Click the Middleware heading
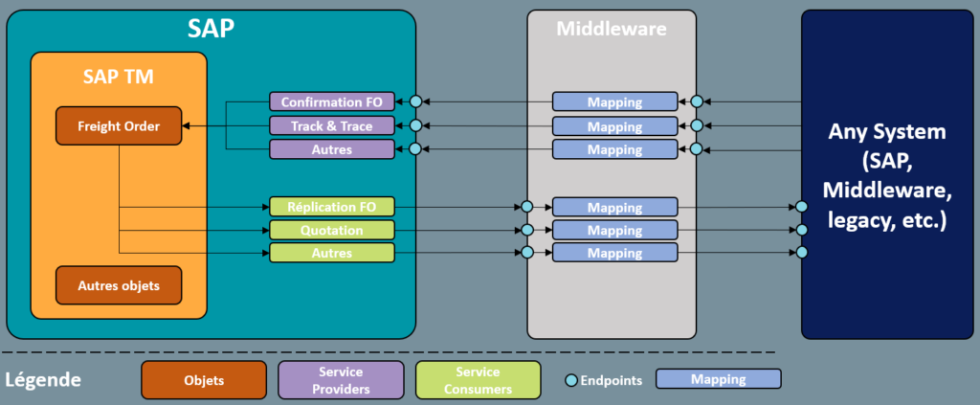This screenshot has width=980, height=405. (x=612, y=29)
